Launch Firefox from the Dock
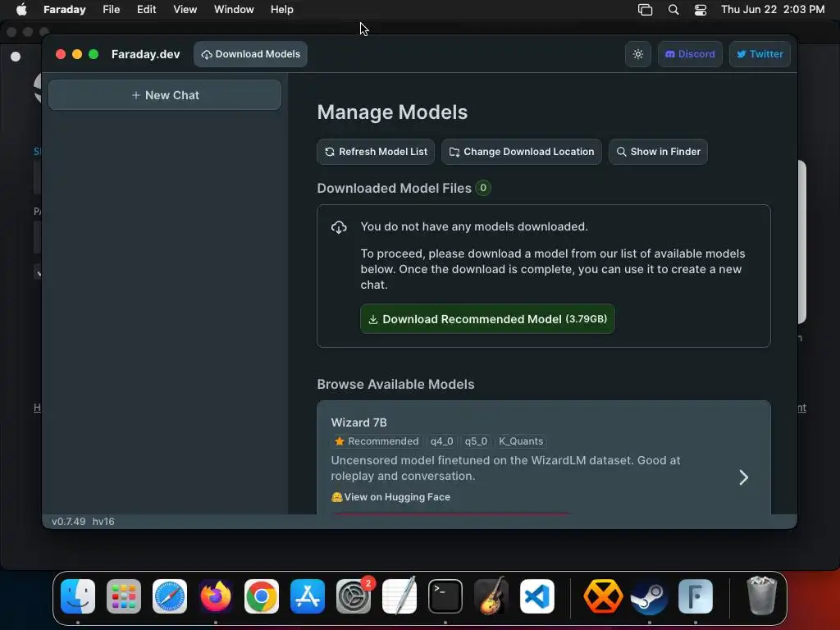 pos(216,596)
